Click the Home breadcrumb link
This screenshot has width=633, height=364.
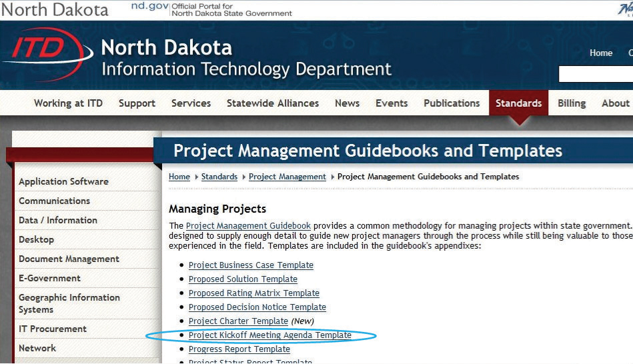[x=179, y=177]
